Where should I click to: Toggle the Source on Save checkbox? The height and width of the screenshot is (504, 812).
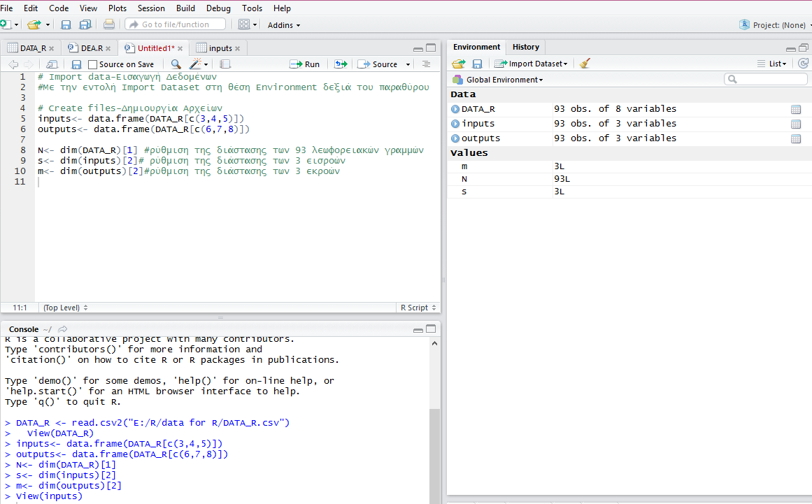(x=93, y=64)
